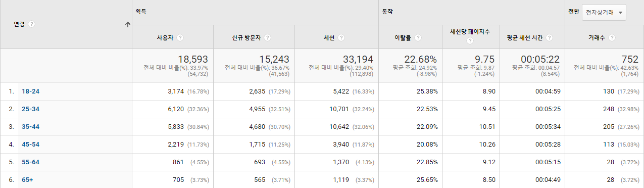644x188 pixels.
Task: Click transactions value 113 for 45-54
Action: pyautogui.click(x=609, y=145)
